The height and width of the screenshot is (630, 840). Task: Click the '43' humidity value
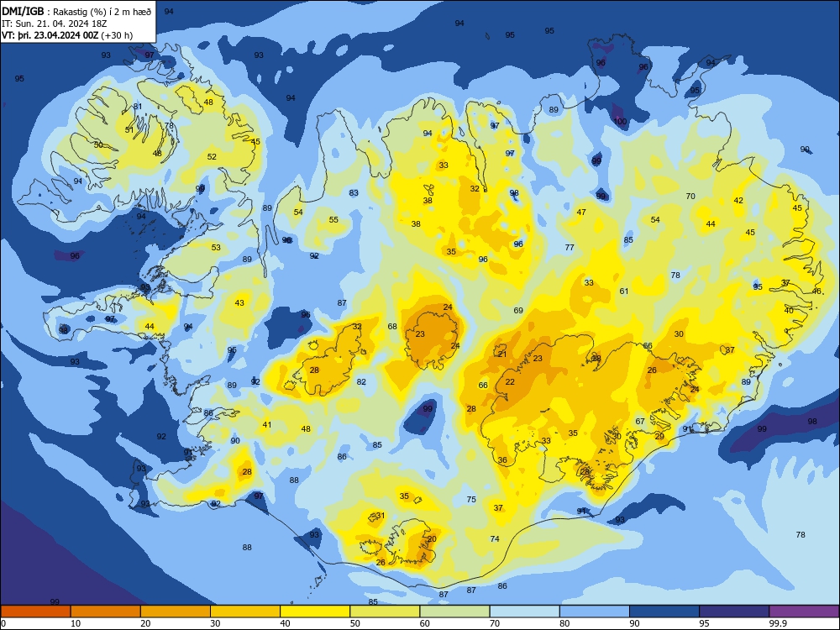pos(239,303)
